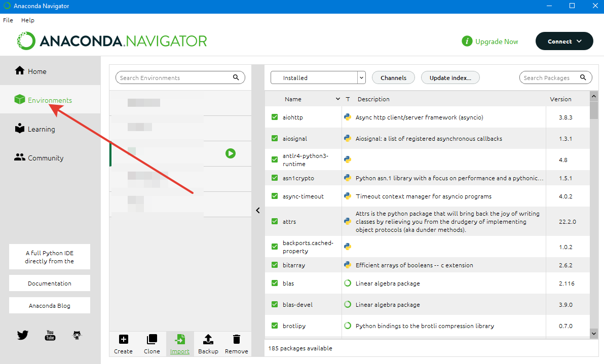Screen dimensions: 604x364
Task: Click the Anaconda ring icon in brotlipy row
Action: point(348,326)
